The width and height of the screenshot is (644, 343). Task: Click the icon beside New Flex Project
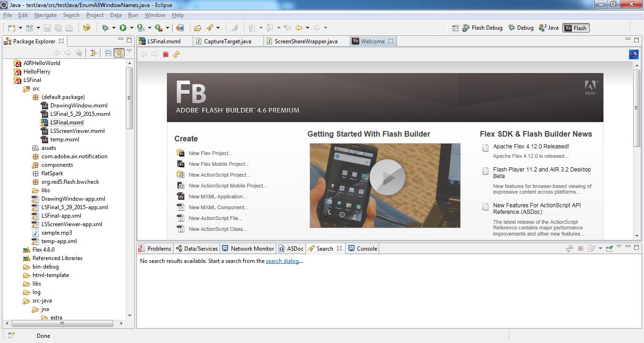click(181, 153)
